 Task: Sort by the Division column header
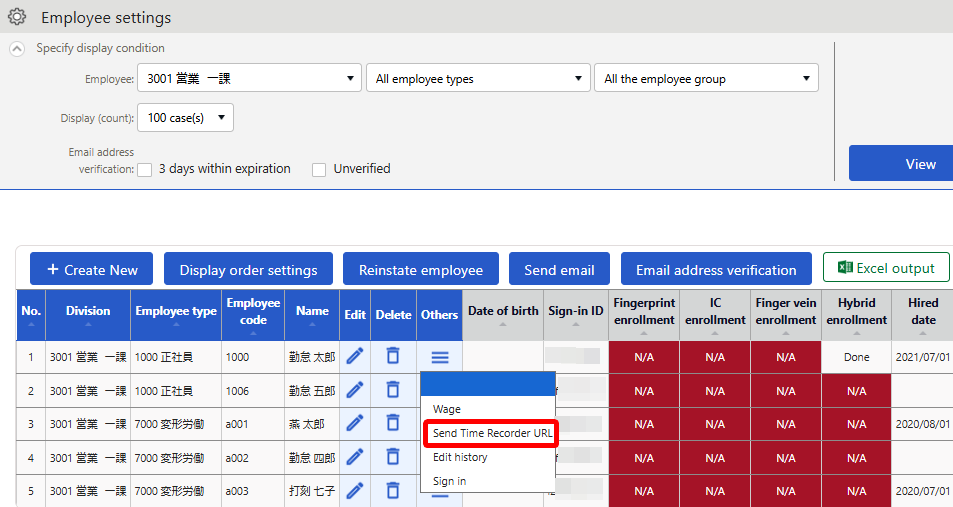tap(88, 315)
